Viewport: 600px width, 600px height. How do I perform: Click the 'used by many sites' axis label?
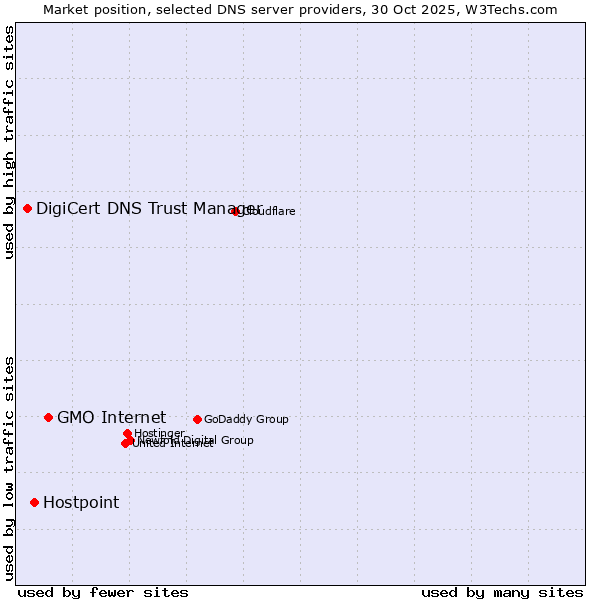click(x=502, y=592)
